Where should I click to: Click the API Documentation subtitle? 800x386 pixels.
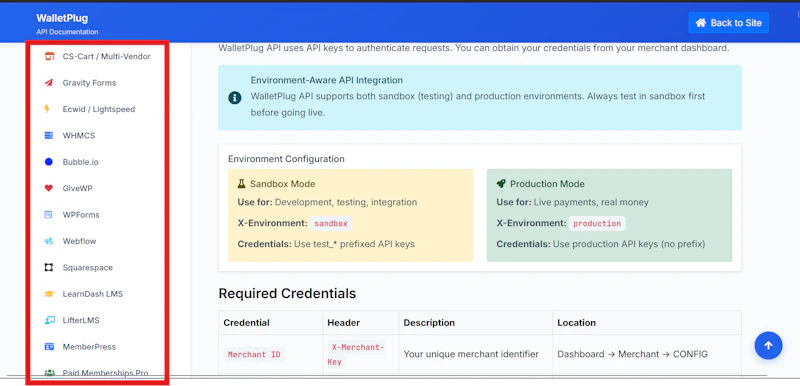coord(67,32)
